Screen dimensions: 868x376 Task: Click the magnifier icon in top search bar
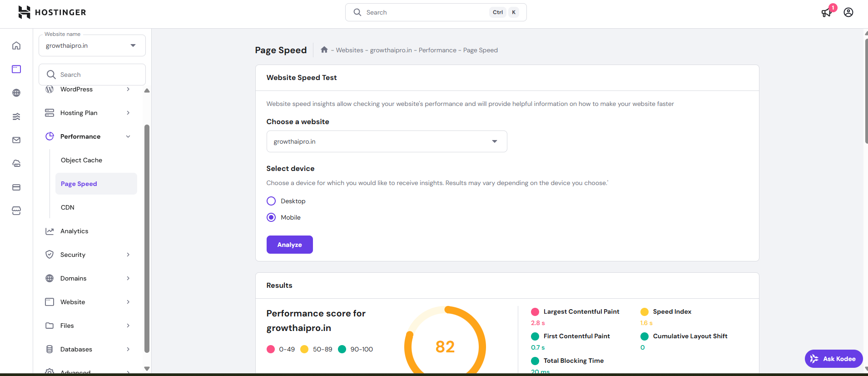click(357, 12)
